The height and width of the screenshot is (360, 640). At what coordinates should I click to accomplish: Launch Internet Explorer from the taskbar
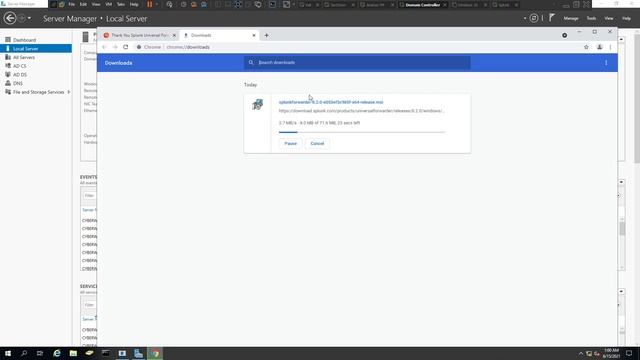pyautogui.click(x=57, y=353)
